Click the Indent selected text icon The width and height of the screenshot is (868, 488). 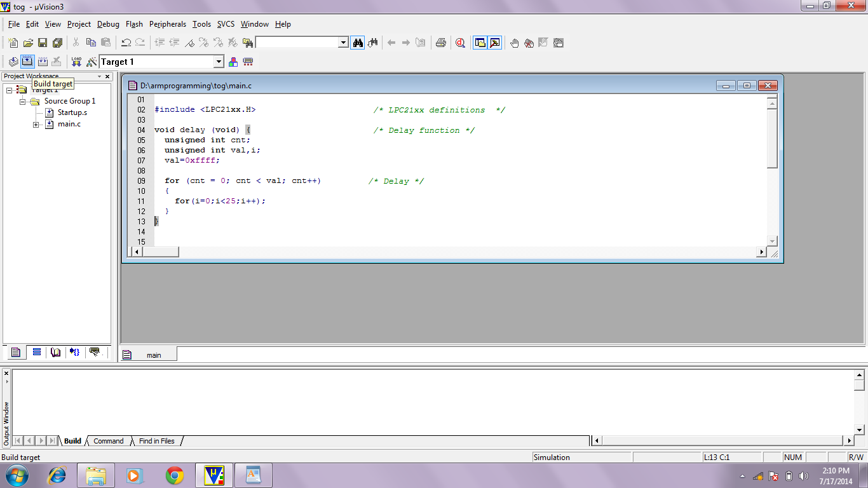coord(159,43)
